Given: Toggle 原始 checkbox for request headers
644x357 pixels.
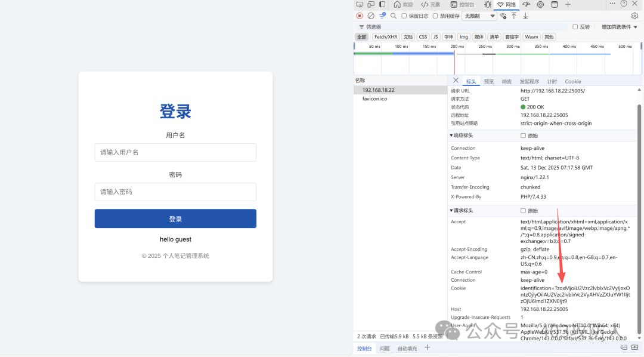Looking at the screenshot, I should tap(524, 211).
